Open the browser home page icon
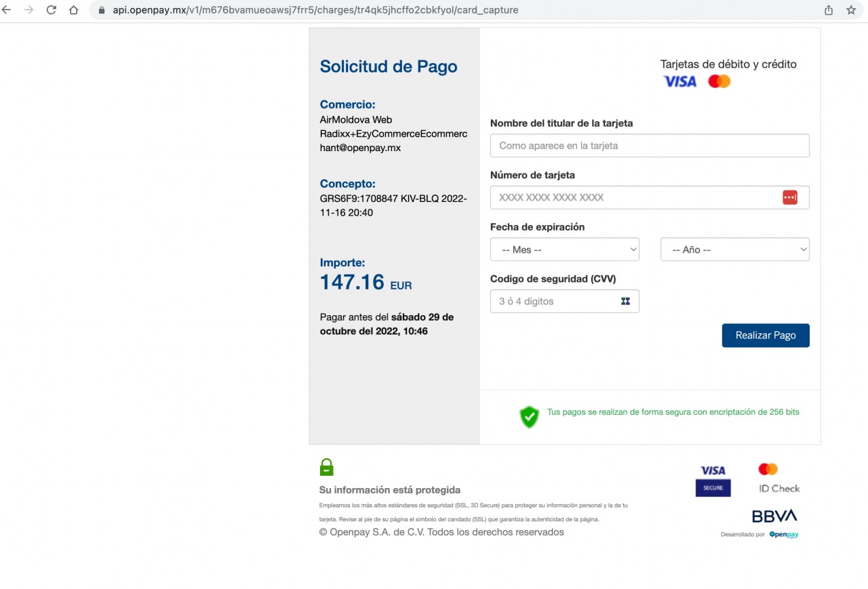 73,10
